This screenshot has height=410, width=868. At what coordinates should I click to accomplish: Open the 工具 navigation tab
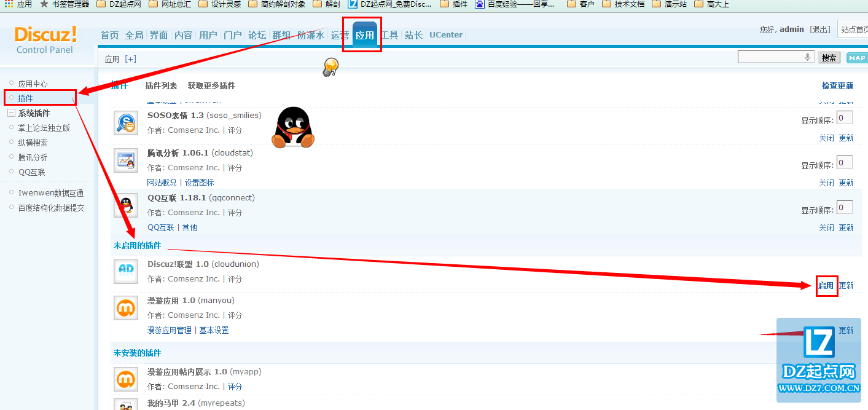(x=389, y=35)
